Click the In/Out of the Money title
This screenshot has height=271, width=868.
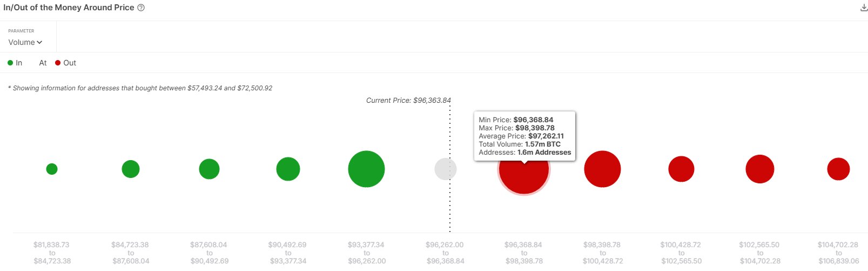(x=69, y=8)
